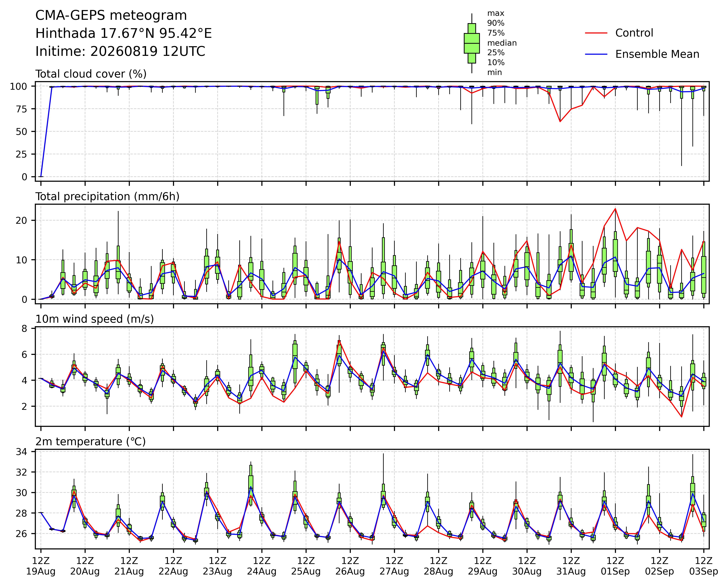Click the 'Ensemble Mean' legend label

(657, 54)
